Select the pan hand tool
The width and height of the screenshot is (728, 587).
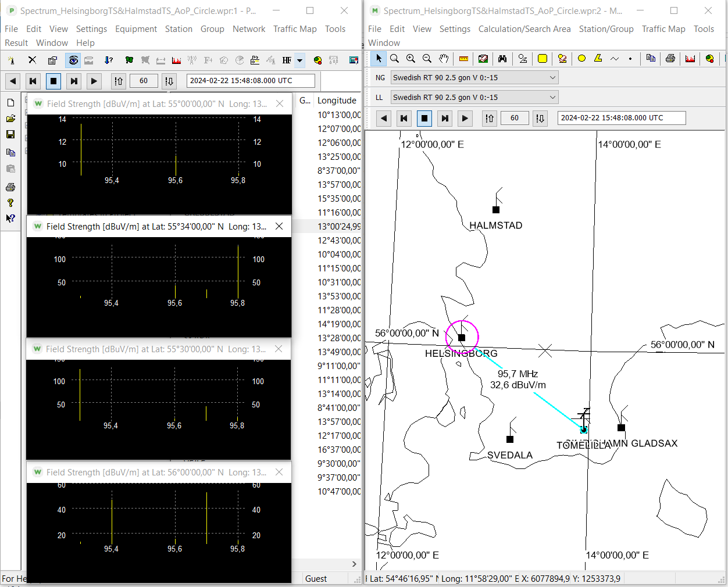pos(444,59)
